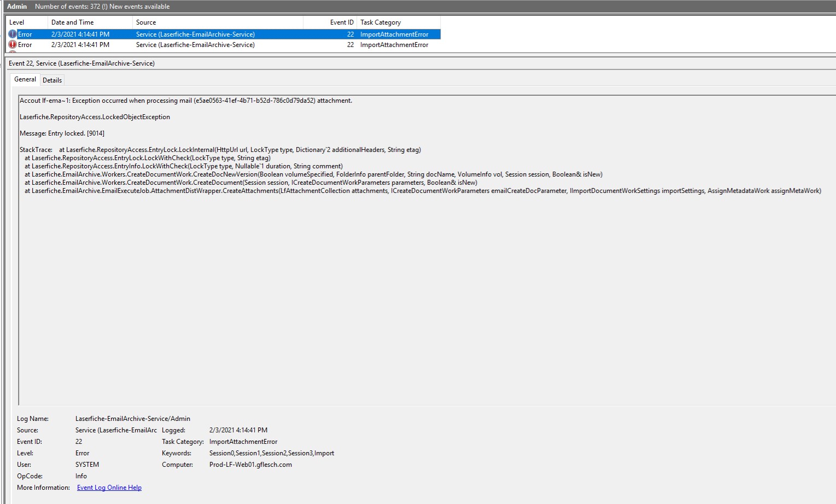
Task: Open the Event Log Online Help link
Action: (109, 488)
